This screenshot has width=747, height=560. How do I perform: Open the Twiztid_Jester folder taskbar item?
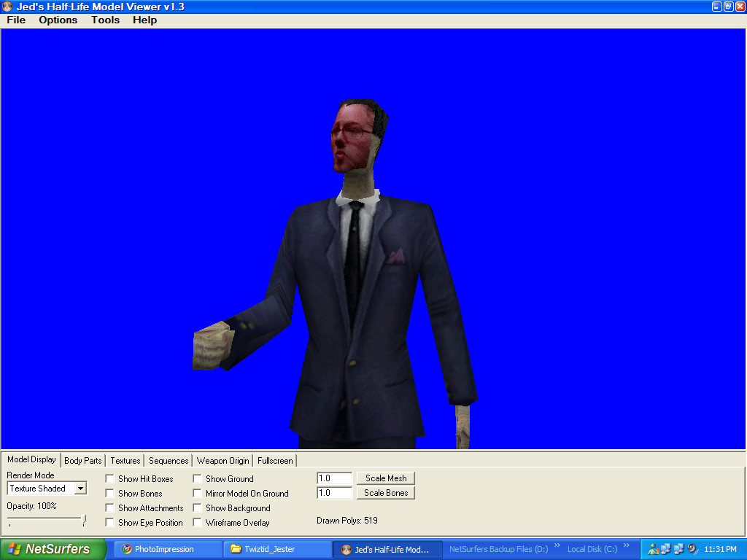pos(278,549)
